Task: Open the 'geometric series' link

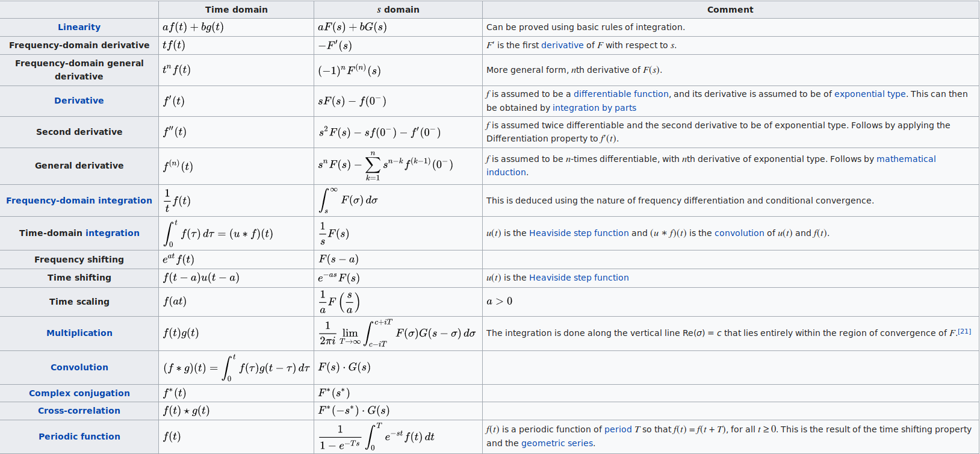Action: [x=557, y=443]
